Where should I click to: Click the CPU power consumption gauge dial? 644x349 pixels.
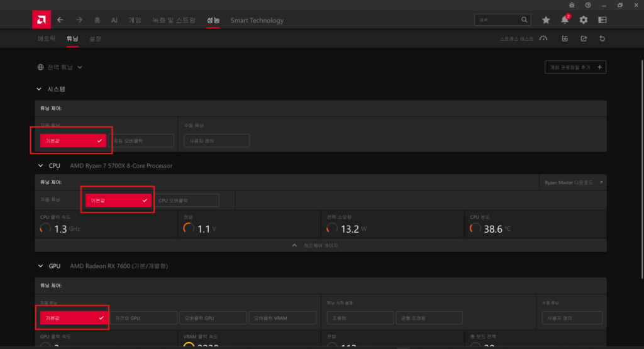332,228
